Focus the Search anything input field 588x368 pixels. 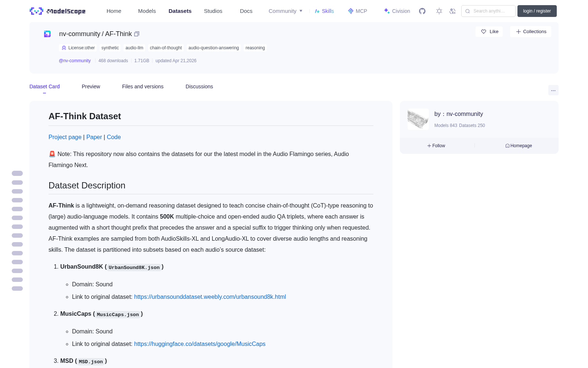488,11
